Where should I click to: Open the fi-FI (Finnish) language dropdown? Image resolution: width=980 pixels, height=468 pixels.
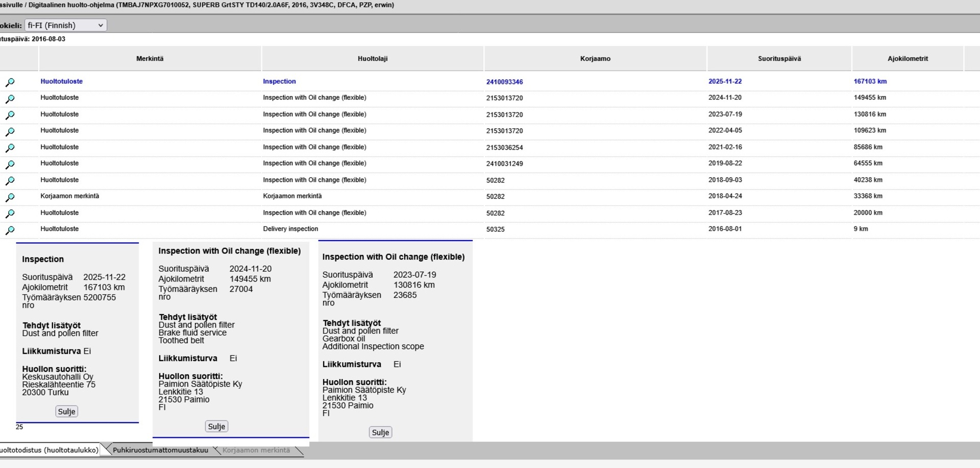click(65, 25)
